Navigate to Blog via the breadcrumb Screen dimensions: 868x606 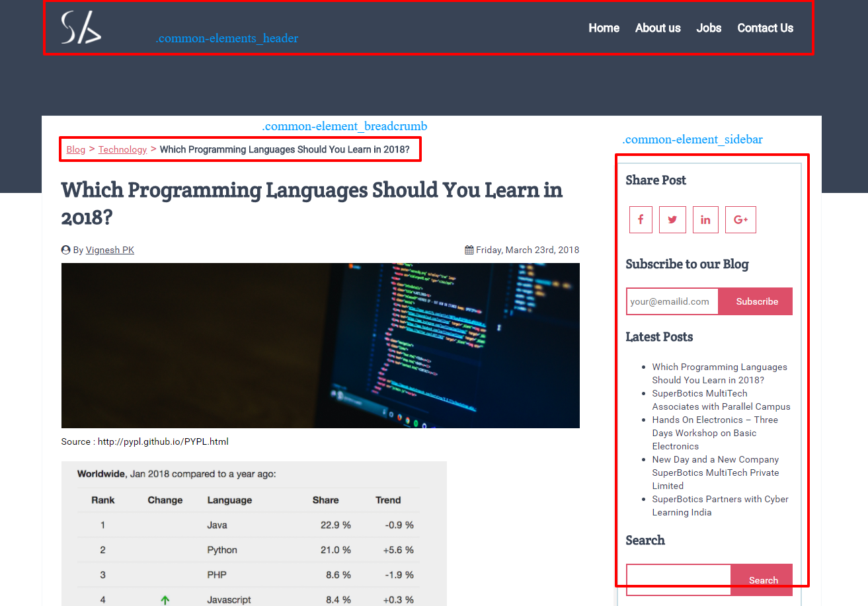coord(75,149)
